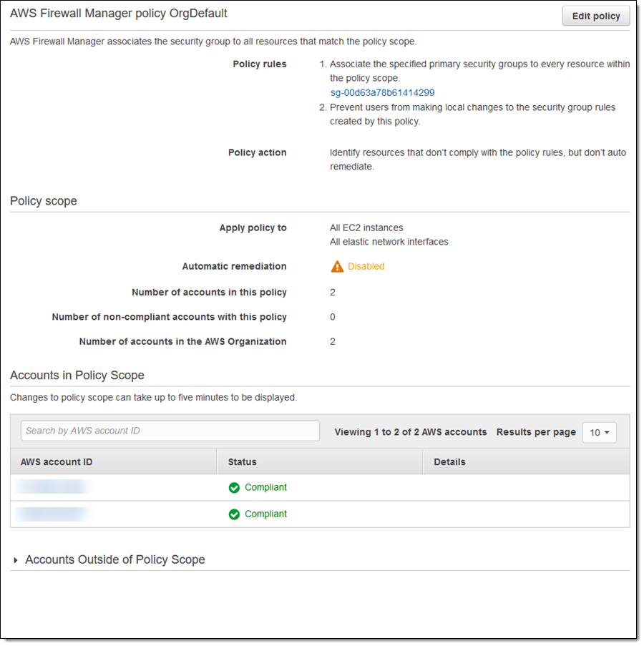
Task: Click the green checkmark in second account row
Action: 234,514
